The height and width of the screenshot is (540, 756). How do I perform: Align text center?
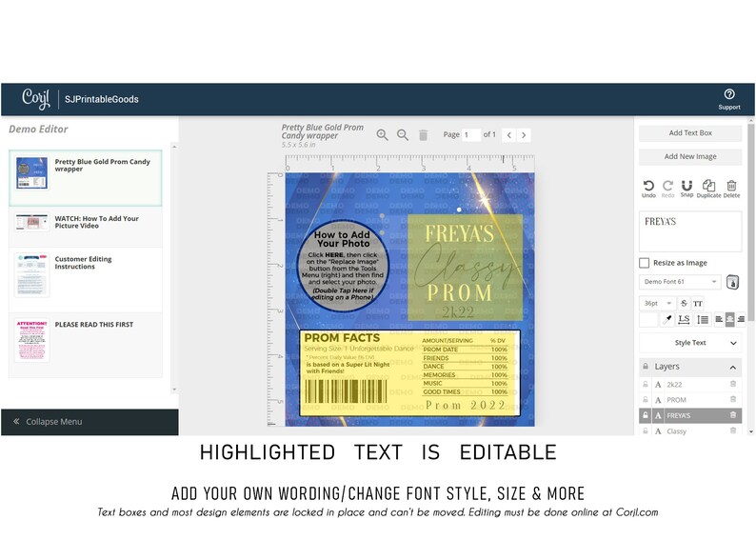point(729,319)
